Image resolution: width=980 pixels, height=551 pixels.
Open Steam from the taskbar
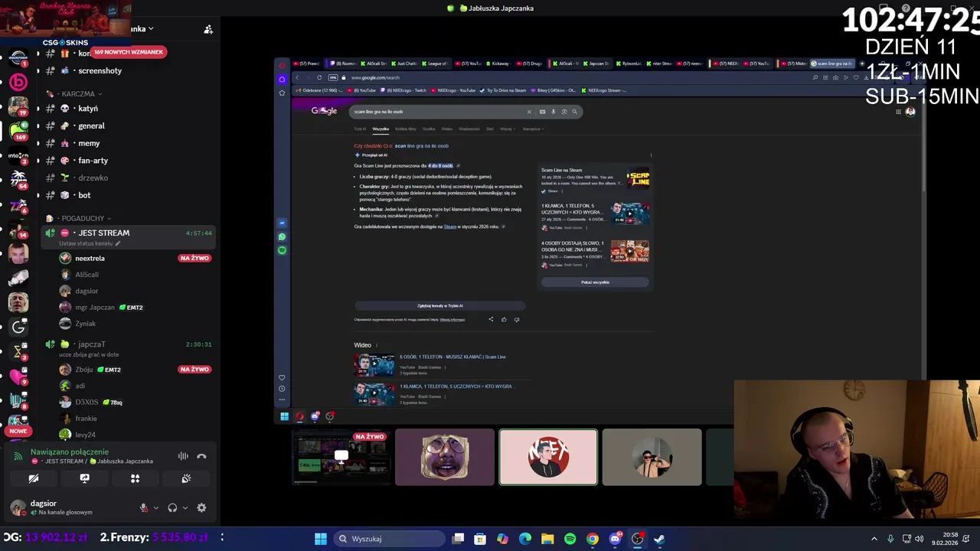tap(659, 539)
